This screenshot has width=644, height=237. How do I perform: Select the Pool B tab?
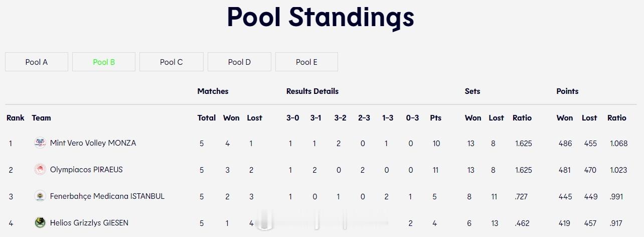(x=104, y=62)
